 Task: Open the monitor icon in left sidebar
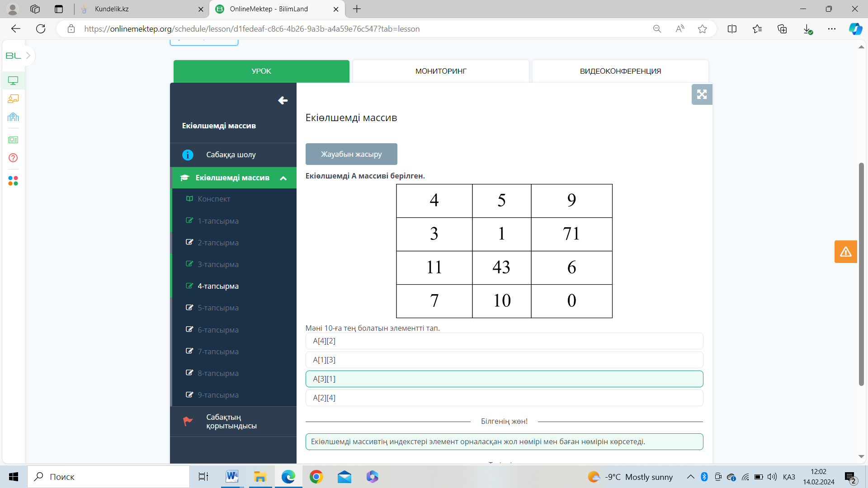tap(13, 80)
